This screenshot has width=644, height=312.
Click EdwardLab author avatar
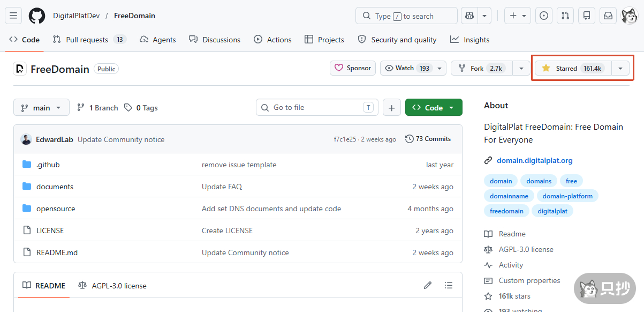pos(26,139)
